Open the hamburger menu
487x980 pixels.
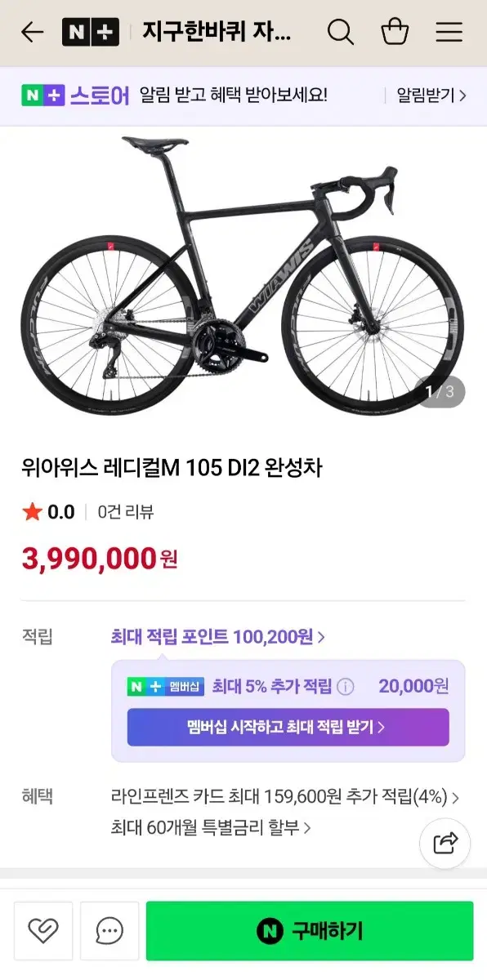click(449, 32)
